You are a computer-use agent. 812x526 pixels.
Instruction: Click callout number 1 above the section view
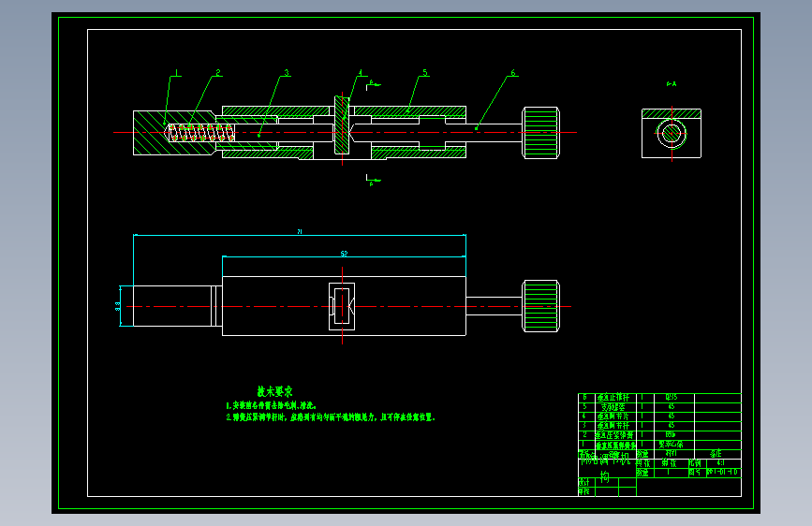[177, 72]
